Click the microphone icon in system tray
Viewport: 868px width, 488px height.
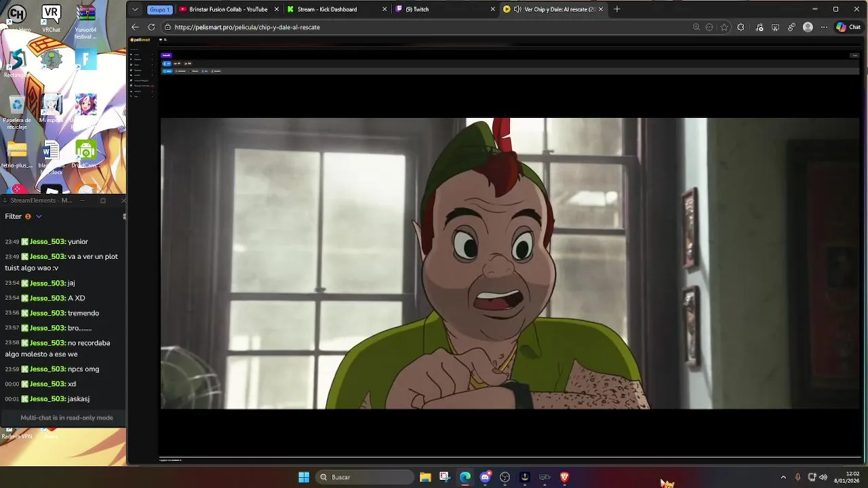tap(797, 477)
